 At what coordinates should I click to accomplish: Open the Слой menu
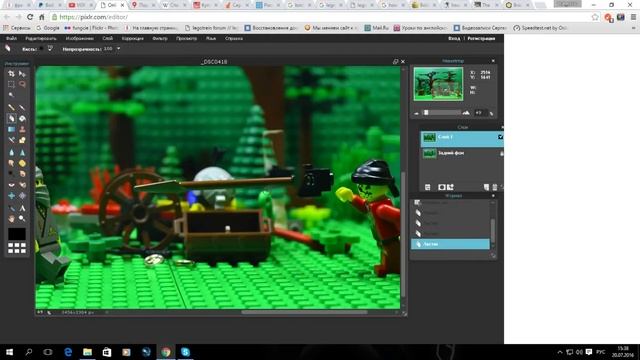108,38
